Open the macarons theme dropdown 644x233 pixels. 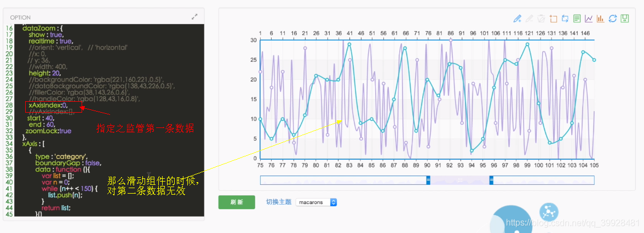317,202
